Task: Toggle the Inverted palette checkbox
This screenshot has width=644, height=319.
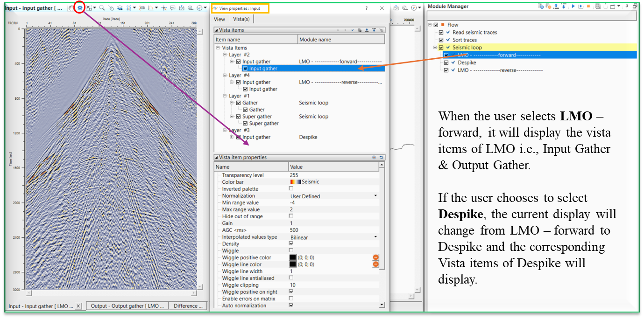Action: (291, 189)
